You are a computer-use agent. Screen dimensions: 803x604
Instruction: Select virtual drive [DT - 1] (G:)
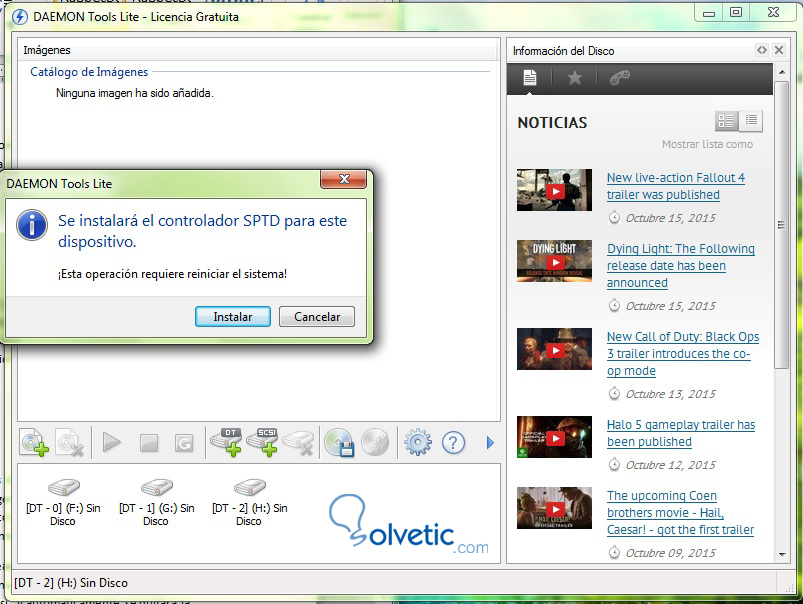pos(156,502)
